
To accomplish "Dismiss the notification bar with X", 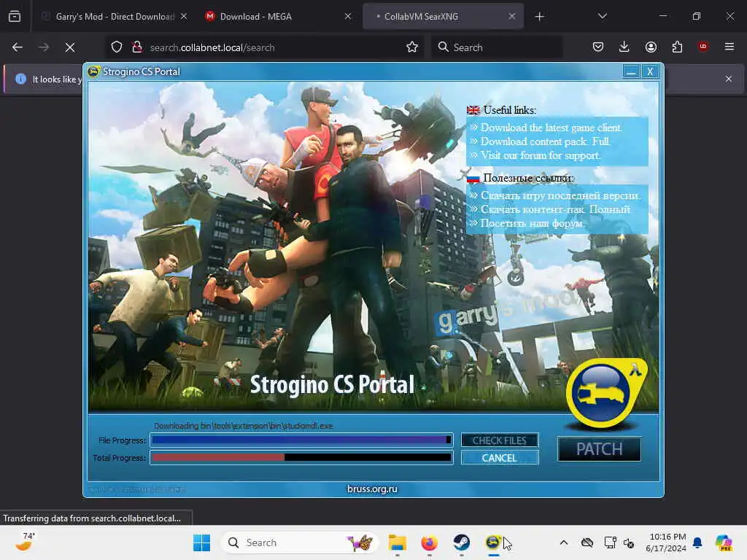I will click(x=729, y=79).
